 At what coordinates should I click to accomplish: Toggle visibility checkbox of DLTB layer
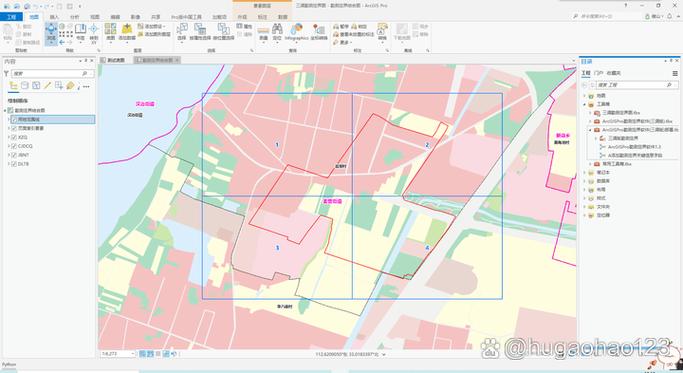tap(14, 164)
